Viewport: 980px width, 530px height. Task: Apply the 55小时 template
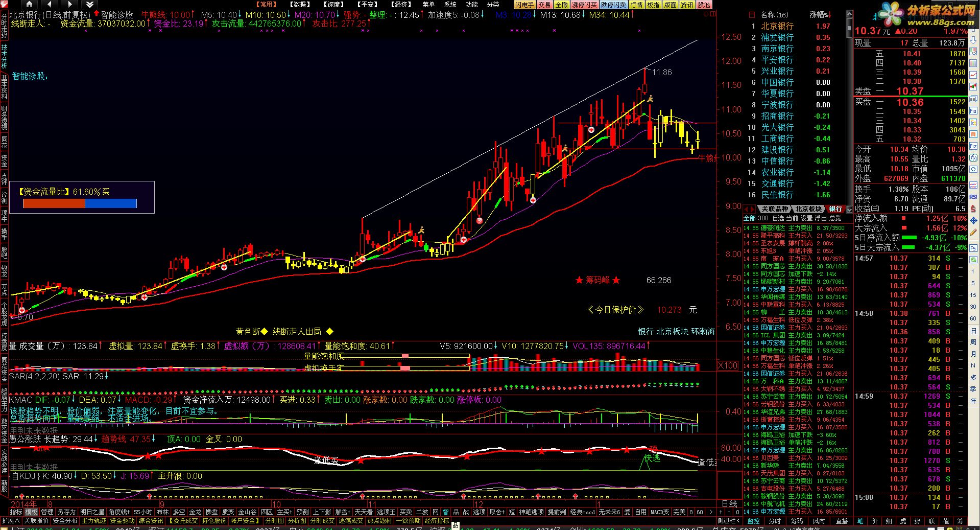(143, 512)
